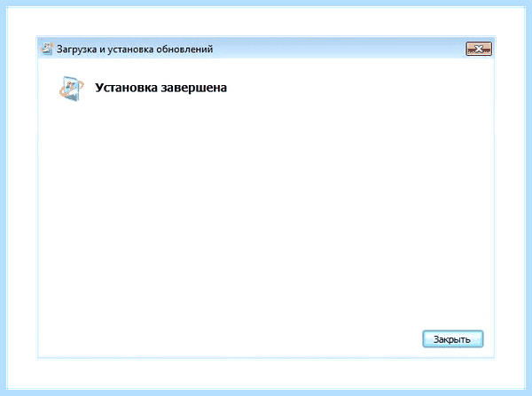Select the 'Установка завершена' heading text
Screen dimensions: 532x396
[x=160, y=88]
